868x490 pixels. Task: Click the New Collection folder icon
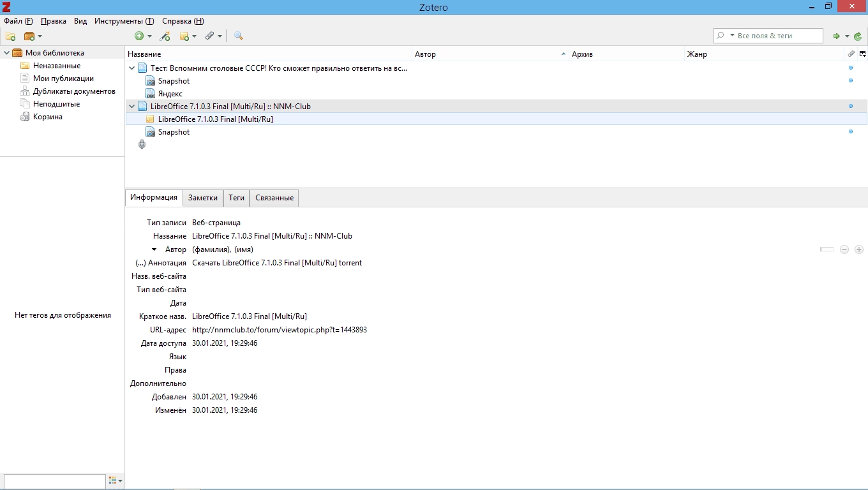click(x=10, y=36)
